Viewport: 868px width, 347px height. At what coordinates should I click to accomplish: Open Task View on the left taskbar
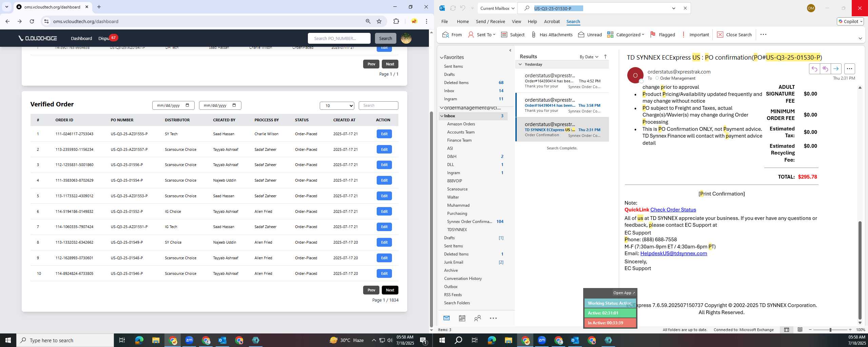pyautogui.click(x=122, y=340)
